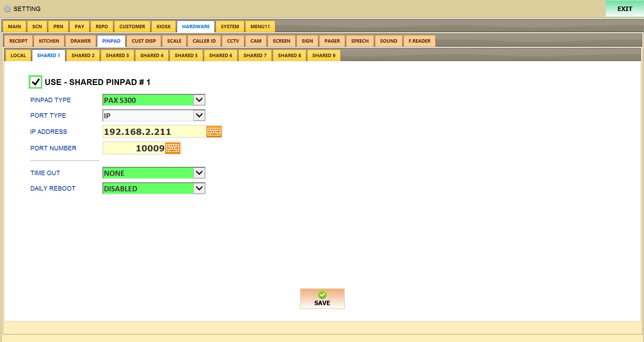Click the SHARED 1 tab
Image resolution: width=644 pixels, height=342 pixels.
point(49,55)
